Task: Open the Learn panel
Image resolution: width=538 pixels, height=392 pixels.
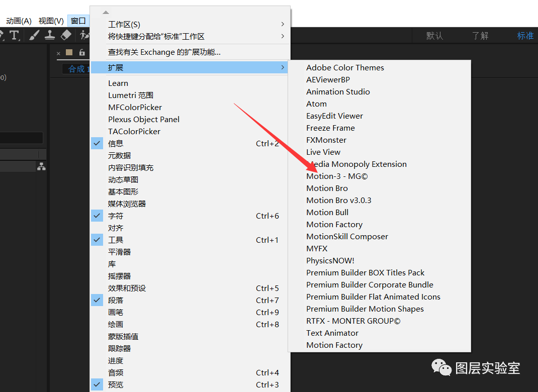Action: coord(189,83)
